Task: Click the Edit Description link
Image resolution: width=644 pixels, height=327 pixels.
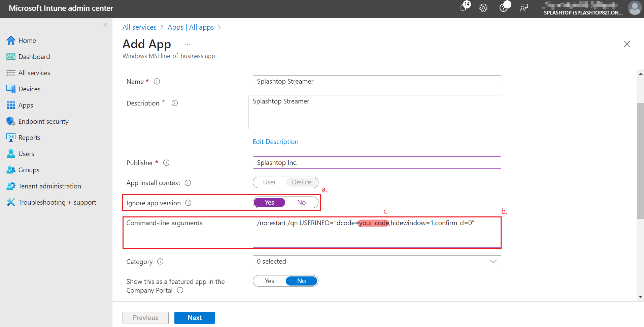Action: pyautogui.click(x=275, y=142)
